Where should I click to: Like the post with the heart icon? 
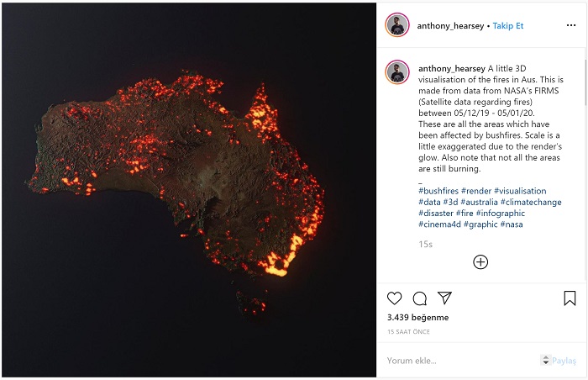(395, 298)
